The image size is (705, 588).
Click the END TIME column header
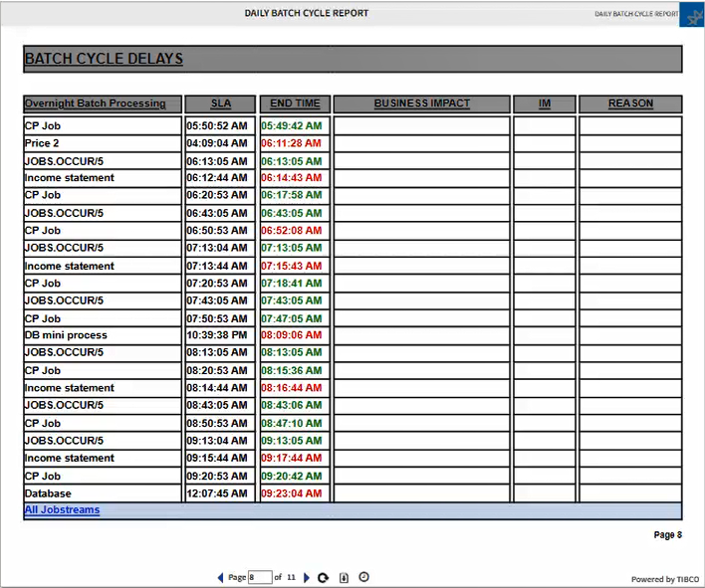pyautogui.click(x=295, y=103)
